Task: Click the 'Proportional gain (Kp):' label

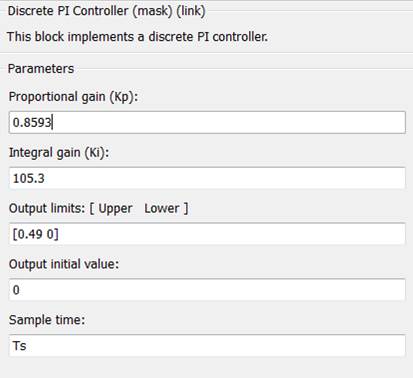Action: (73, 97)
